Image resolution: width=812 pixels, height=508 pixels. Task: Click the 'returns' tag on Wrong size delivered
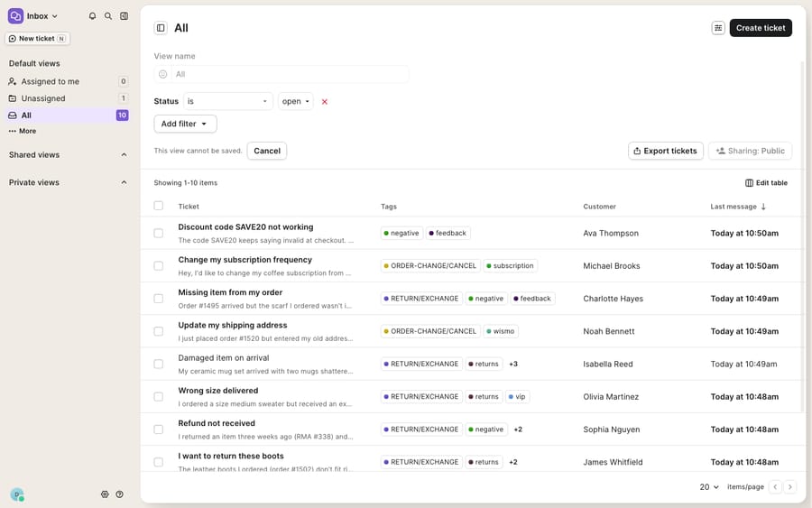484,397
